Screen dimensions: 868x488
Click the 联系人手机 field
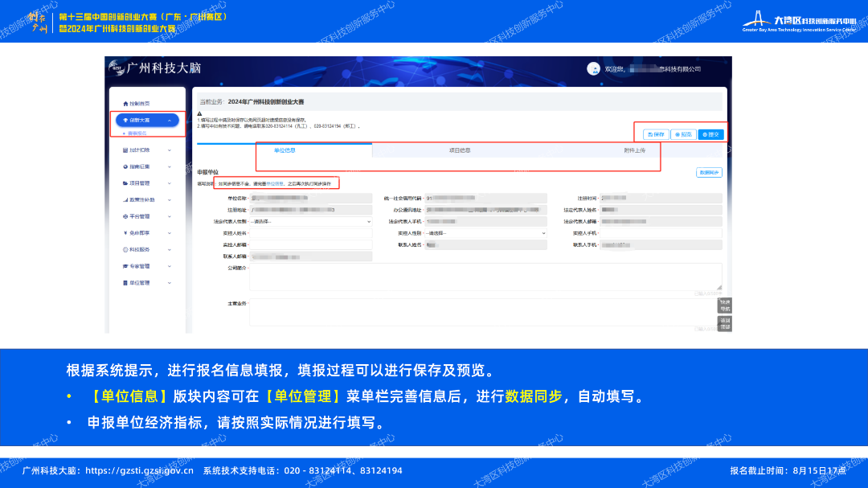click(661, 245)
